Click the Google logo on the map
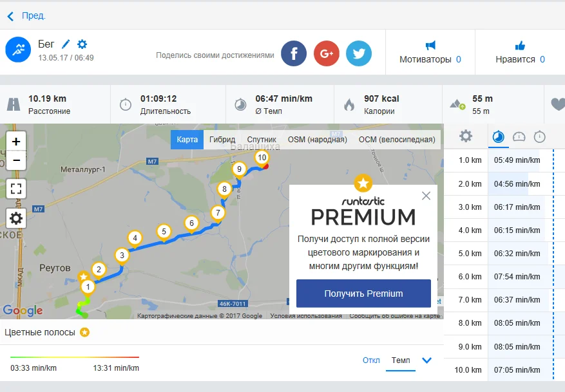565x392 pixels. [x=23, y=310]
